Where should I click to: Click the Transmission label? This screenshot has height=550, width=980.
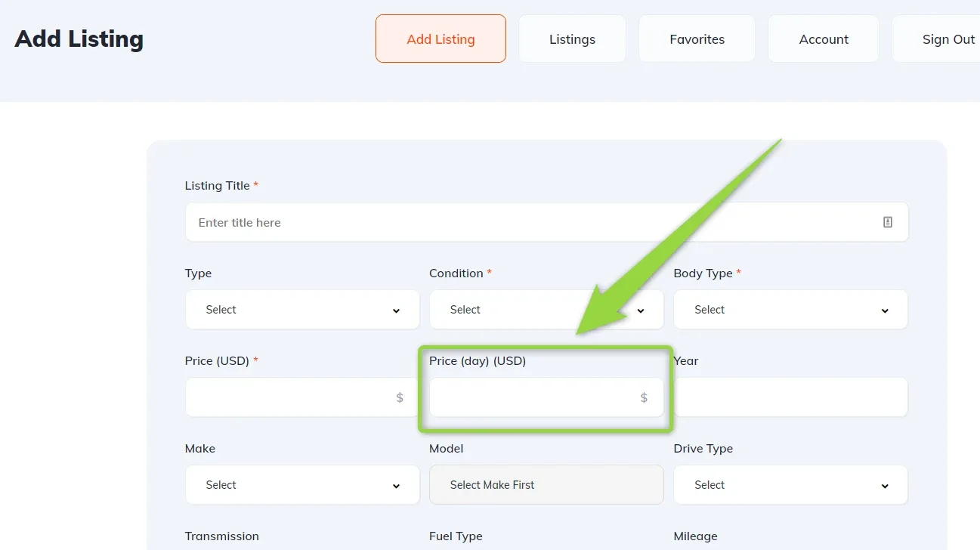(222, 536)
